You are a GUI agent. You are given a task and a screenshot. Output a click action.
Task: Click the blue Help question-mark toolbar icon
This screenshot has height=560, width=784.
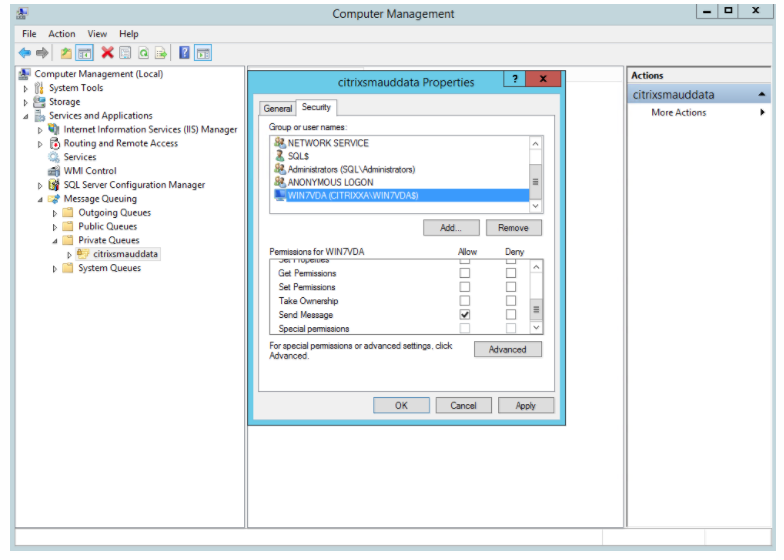184,52
